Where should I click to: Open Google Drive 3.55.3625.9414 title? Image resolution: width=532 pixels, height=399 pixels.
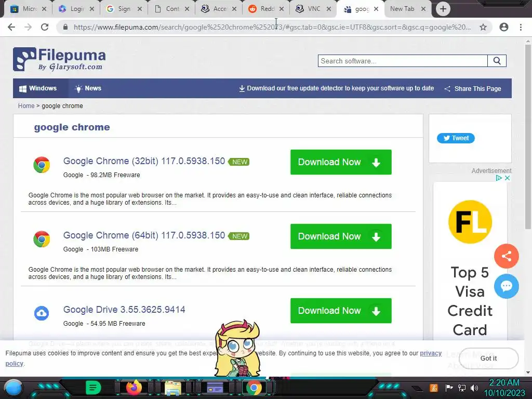coord(124,310)
